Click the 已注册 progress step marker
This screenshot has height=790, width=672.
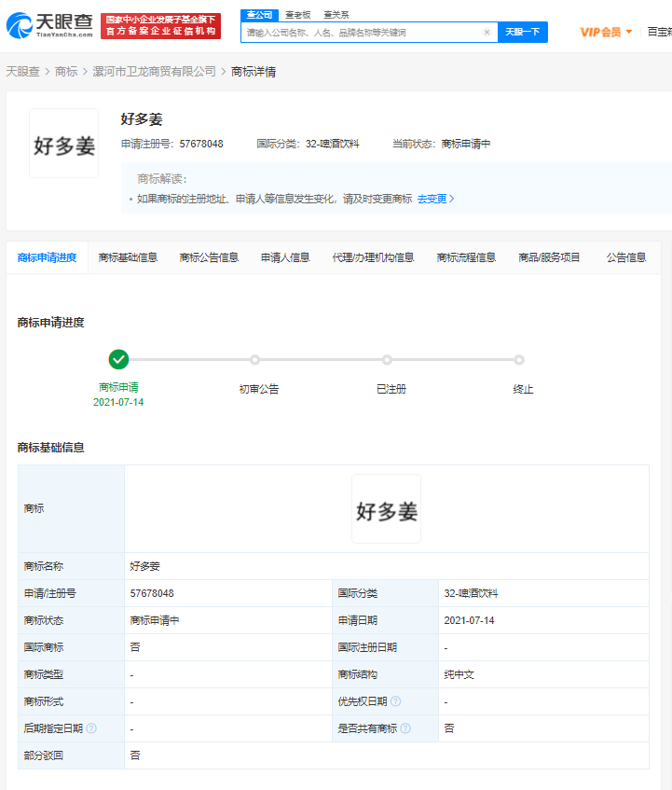[387, 360]
